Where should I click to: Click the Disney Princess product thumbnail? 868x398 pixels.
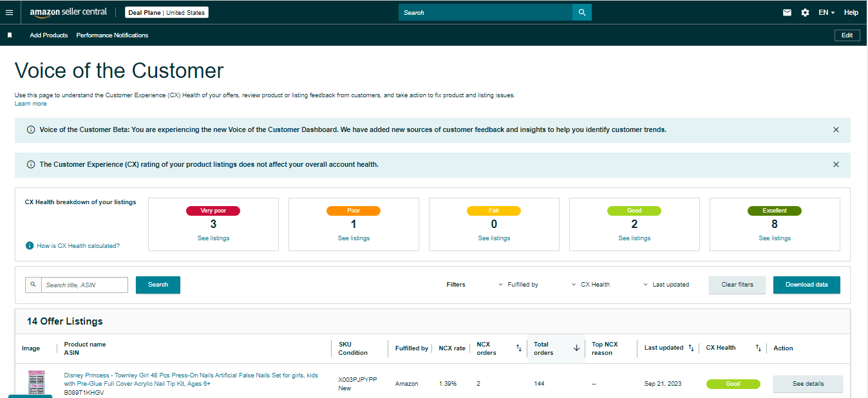[37, 383]
